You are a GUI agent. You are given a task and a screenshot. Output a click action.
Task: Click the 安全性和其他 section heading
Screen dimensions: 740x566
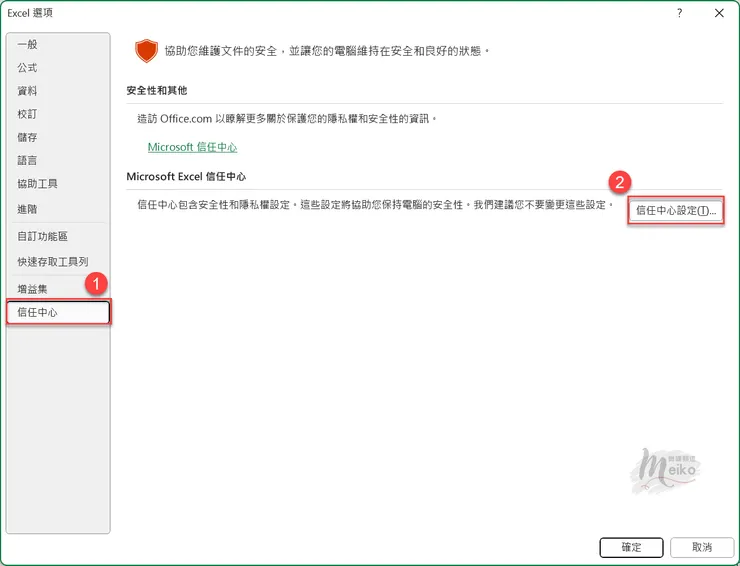[x=157, y=91]
